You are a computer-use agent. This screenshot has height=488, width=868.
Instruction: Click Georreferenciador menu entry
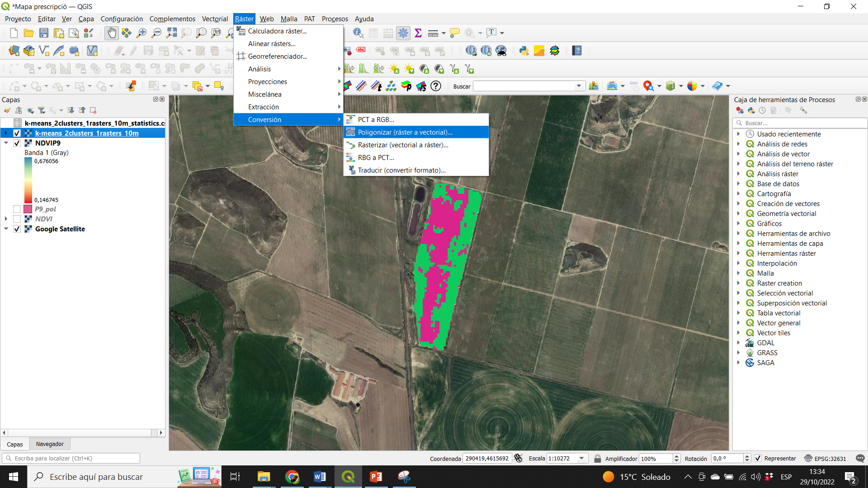[x=288, y=56]
